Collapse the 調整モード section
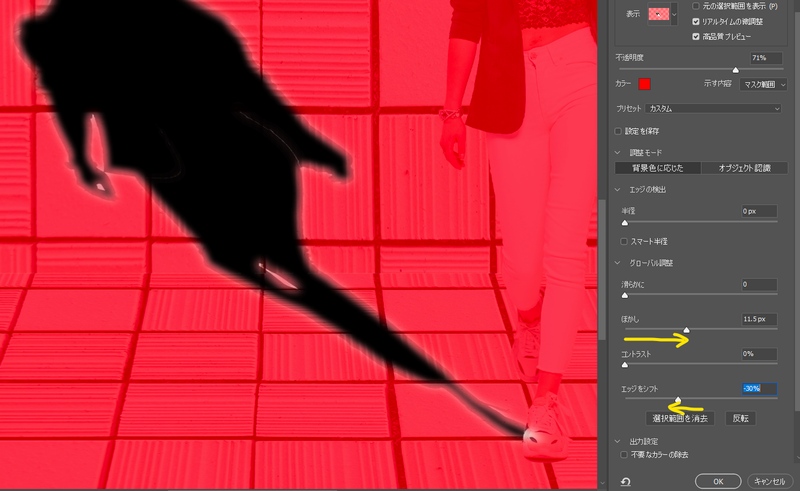 point(618,152)
